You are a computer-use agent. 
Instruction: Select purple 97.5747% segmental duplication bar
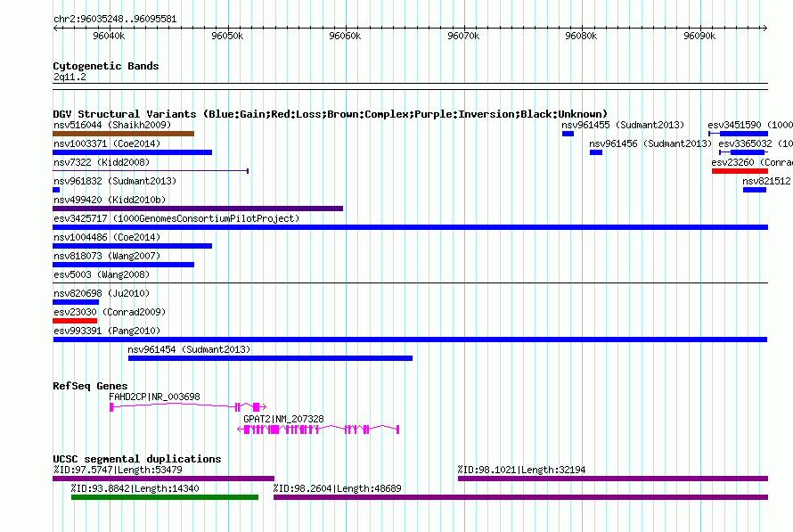(163, 479)
